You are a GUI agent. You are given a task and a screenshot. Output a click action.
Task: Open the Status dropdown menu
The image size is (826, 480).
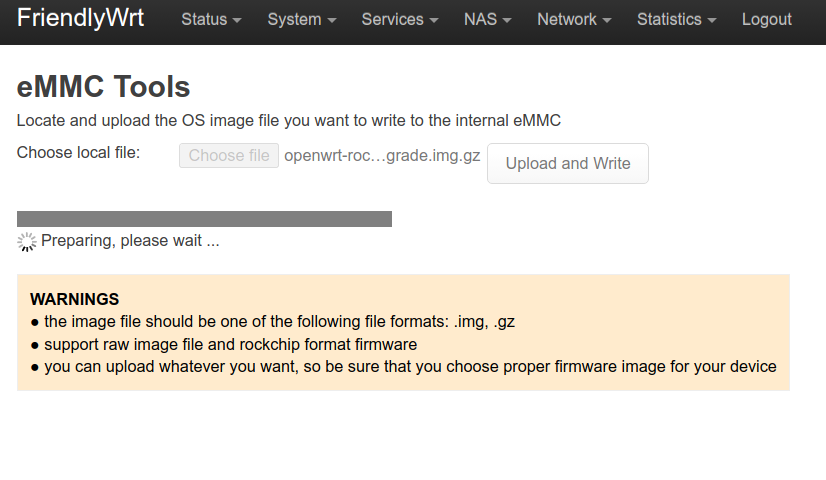coord(211,20)
